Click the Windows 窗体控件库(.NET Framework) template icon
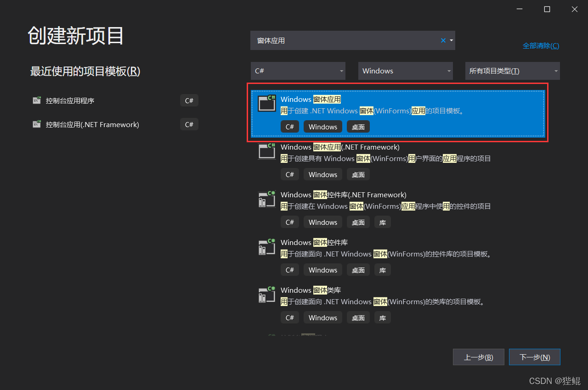 pyautogui.click(x=266, y=199)
